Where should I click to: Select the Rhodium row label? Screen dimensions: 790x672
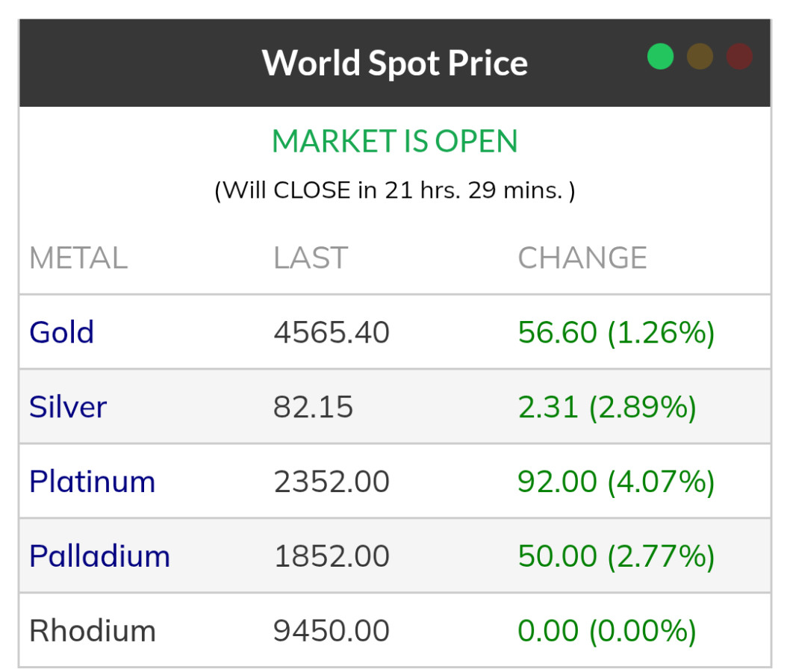coord(93,631)
